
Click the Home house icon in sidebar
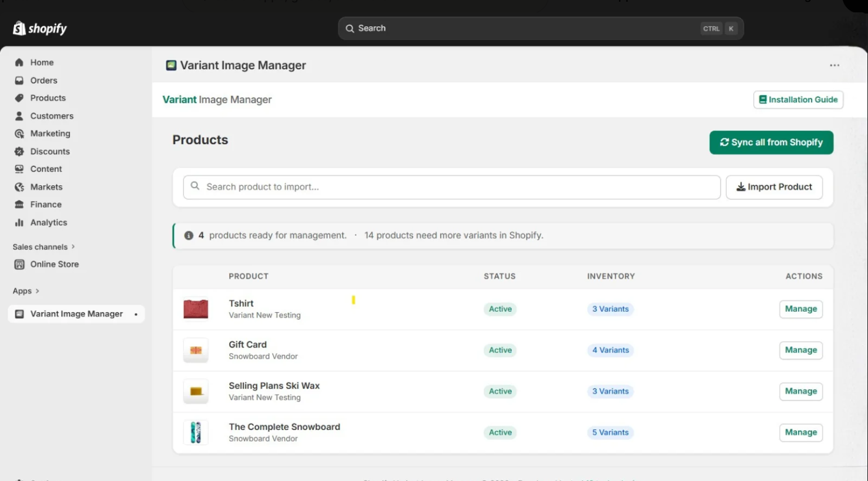point(19,62)
